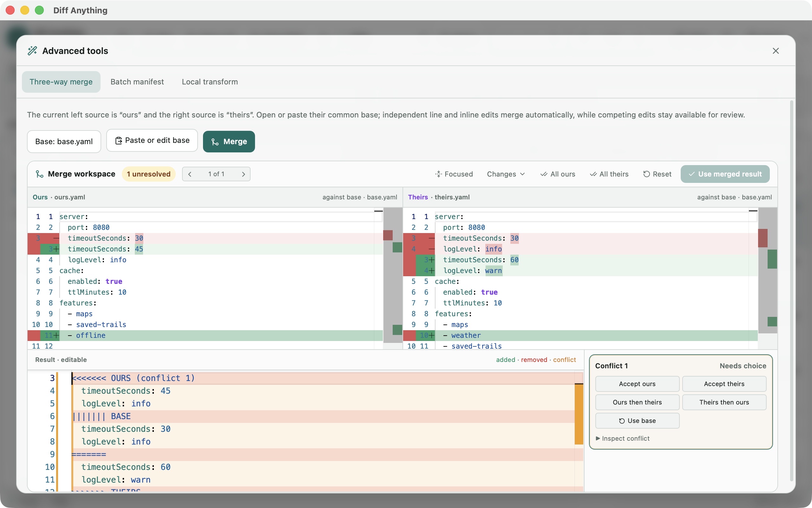The image size is (812, 508).
Task: Click 'logLevel: warn' in Theirs pane
Action: [x=472, y=271]
